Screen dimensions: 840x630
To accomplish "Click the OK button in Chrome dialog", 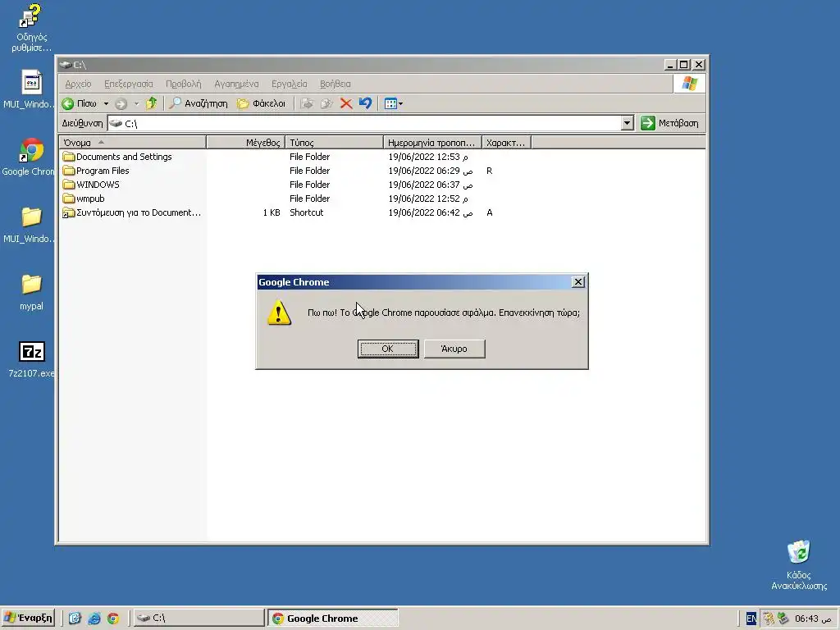I will tap(388, 349).
